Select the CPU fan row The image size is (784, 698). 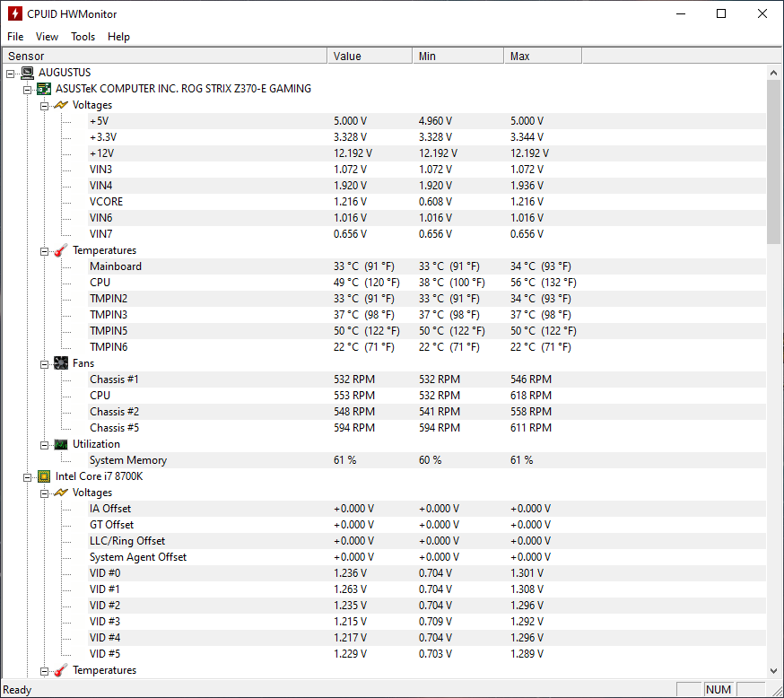(427, 396)
